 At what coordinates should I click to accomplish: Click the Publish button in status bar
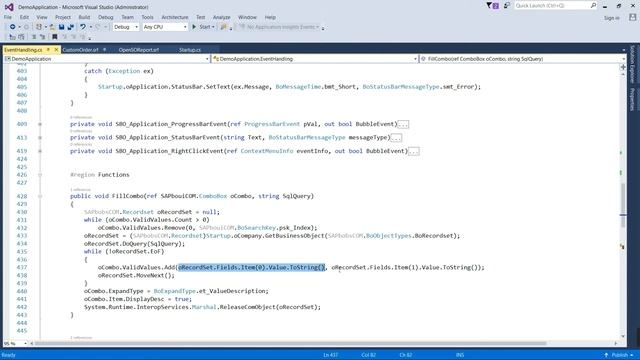619,355
